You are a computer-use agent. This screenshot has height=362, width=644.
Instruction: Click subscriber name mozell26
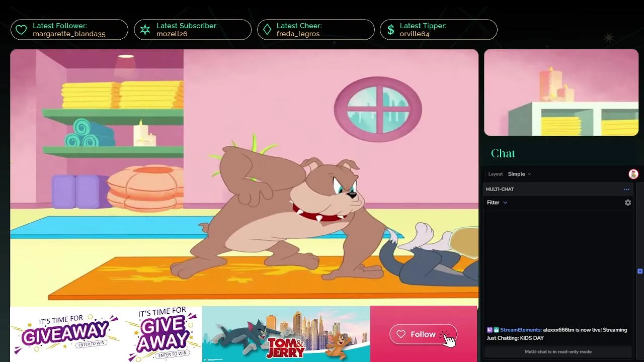pyautogui.click(x=172, y=34)
